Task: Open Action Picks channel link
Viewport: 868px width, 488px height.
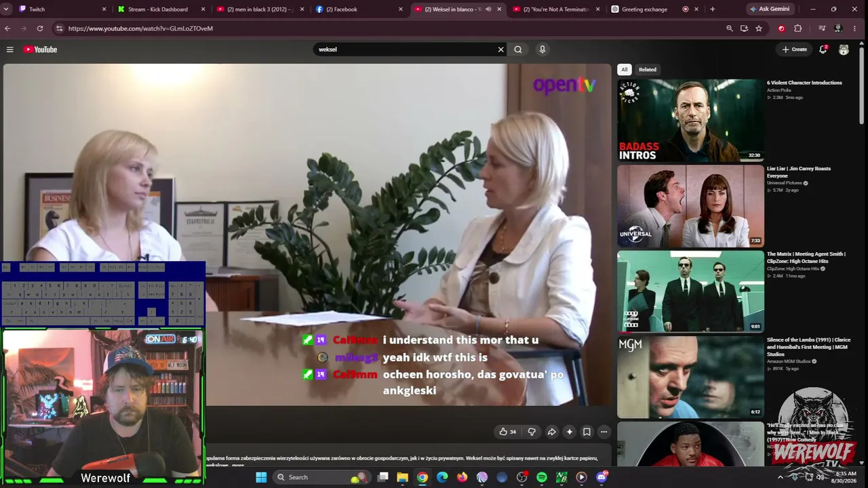Action: coord(779,90)
